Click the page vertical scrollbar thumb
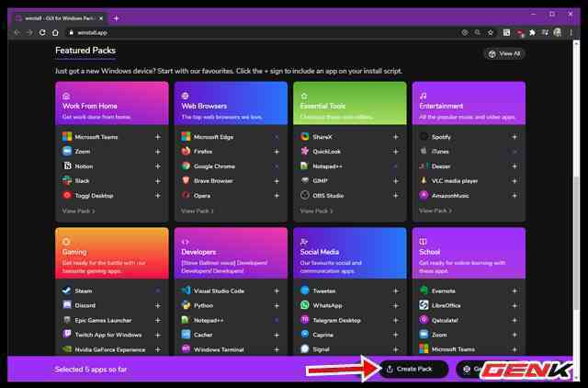Screen dimensions: 588x388 [576, 243]
